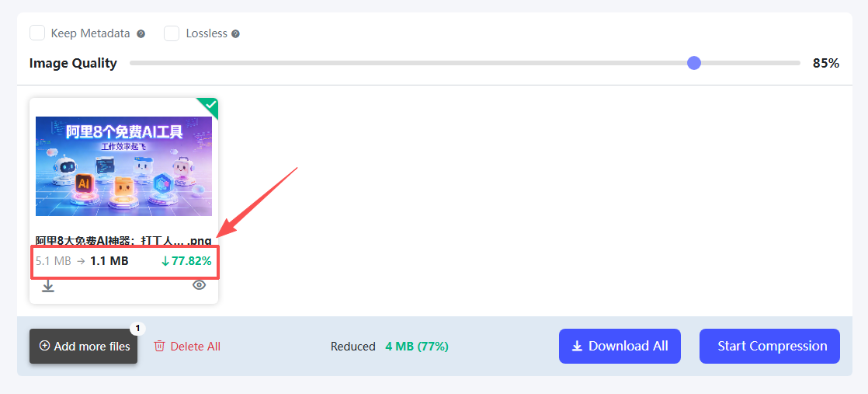Image resolution: width=868 pixels, height=394 pixels.
Task: Enable the Keep Metadata checkbox
Action: [37, 33]
